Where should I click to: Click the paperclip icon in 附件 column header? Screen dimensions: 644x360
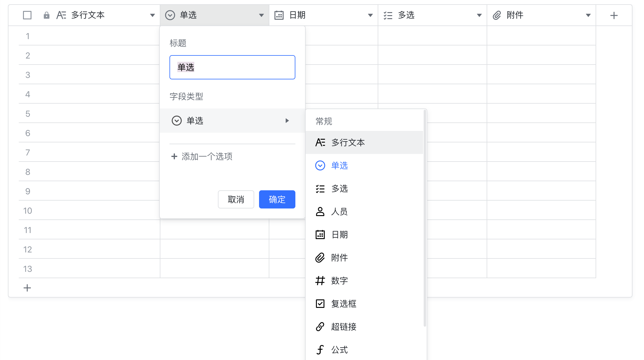(497, 15)
